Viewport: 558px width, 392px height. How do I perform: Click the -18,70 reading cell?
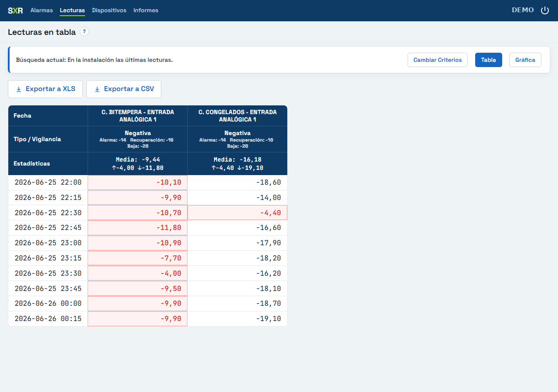pos(238,304)
